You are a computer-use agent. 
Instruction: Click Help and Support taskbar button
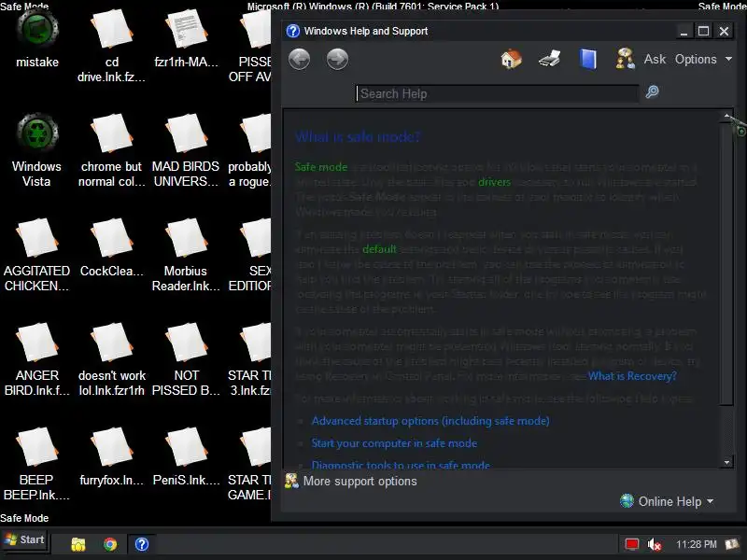click(142, 544)
